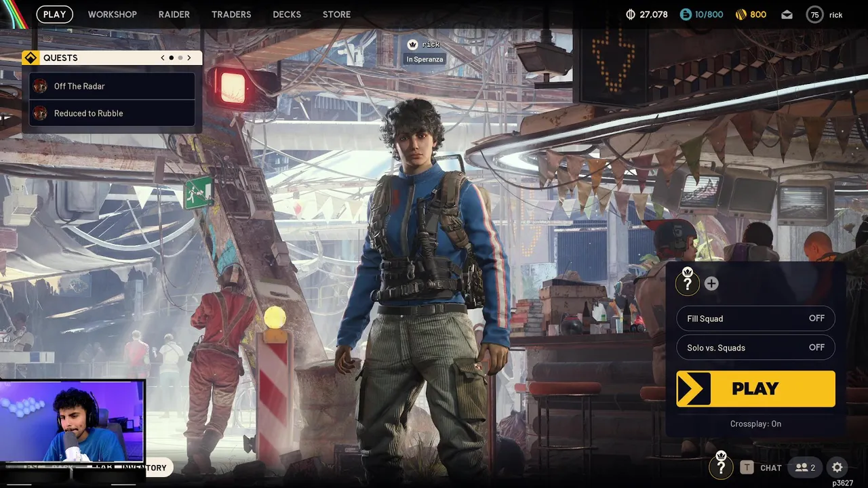Open the DECKS tab
This screenshot has height=488, width=868.
tap(287, 14)
